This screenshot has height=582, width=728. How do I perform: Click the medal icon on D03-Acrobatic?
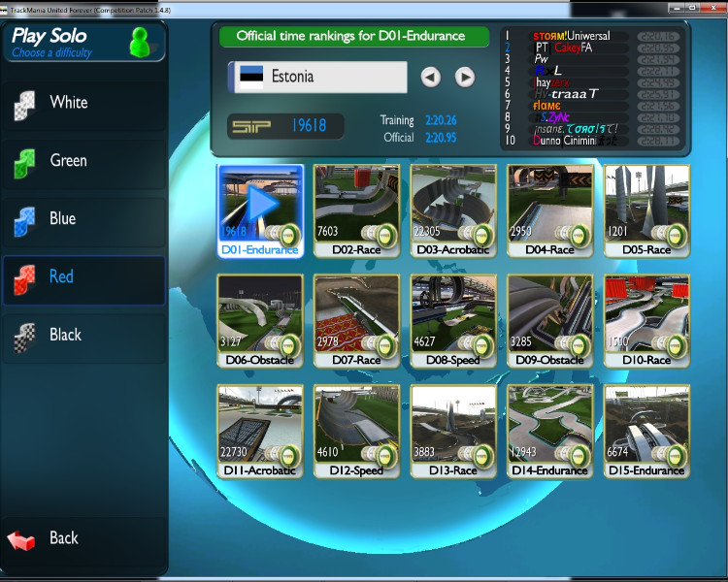(483, 233)
